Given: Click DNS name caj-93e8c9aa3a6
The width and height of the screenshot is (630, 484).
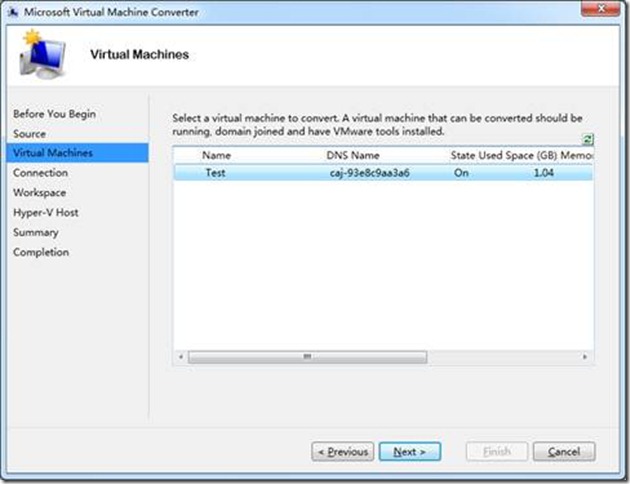Looking at the screenshot, I should tap(370, 173).
